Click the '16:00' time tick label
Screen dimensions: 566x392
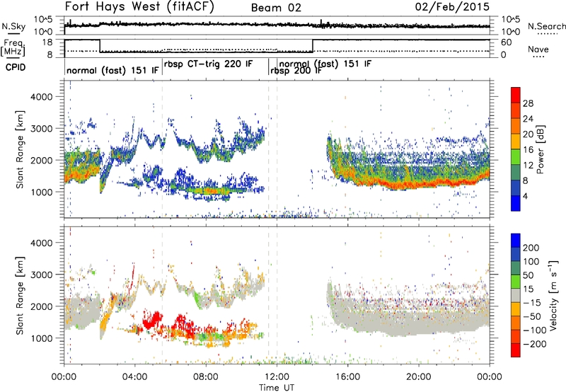click(347, 377)
